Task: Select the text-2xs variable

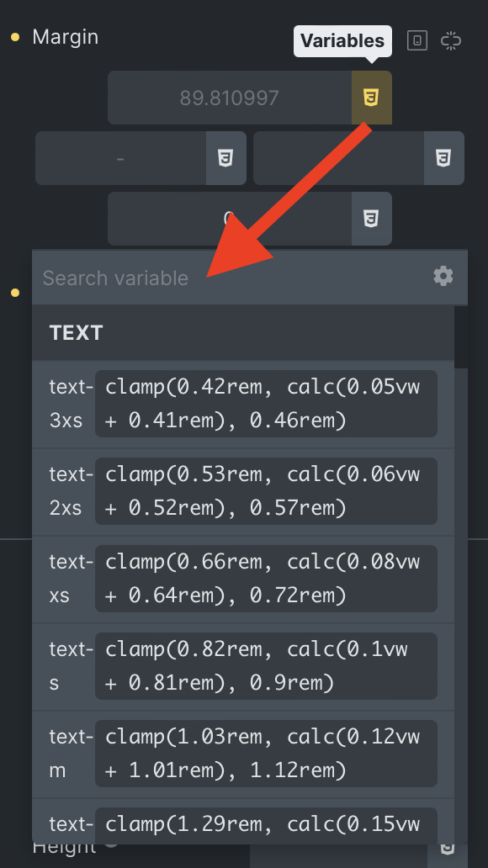Action: coord(243,491)
